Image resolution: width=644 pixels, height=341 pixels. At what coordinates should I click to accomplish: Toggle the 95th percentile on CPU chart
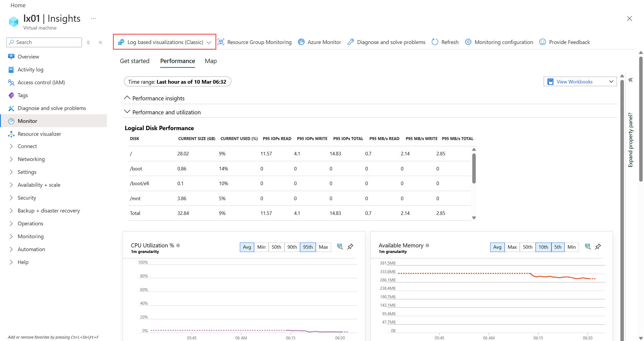[308, 247]
